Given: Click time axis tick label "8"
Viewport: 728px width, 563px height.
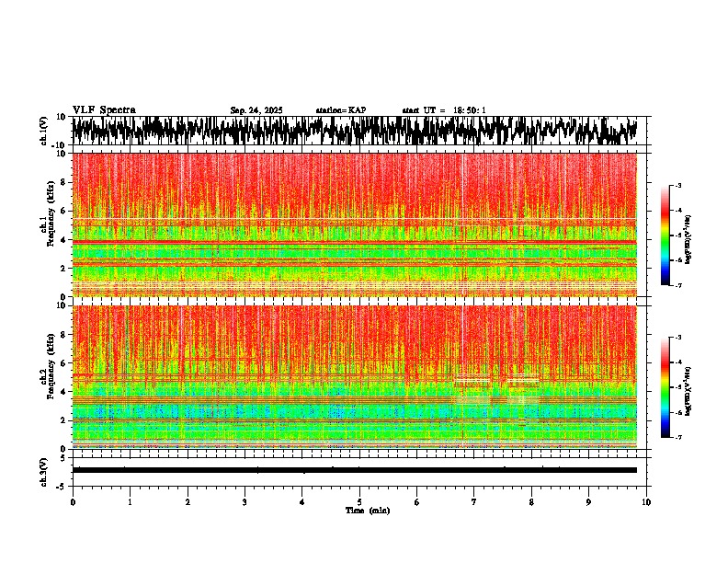Looking at the screenshot, I should pos(531,502).
